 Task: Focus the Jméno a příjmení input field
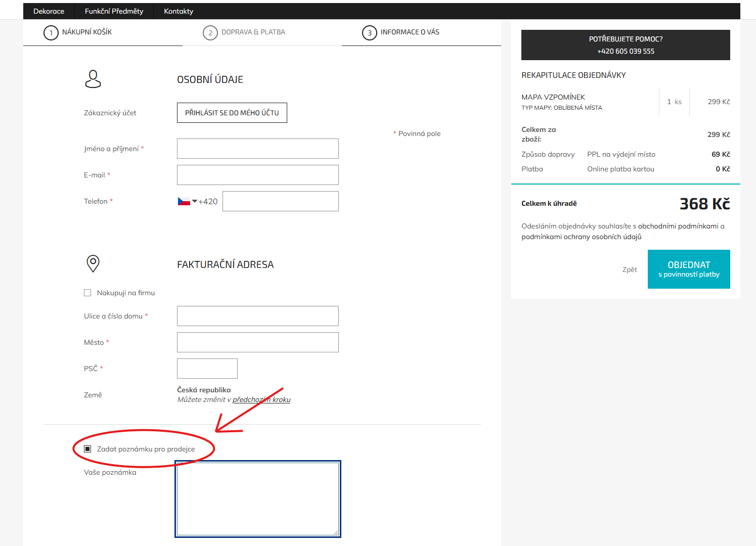[x=258, y=149]
